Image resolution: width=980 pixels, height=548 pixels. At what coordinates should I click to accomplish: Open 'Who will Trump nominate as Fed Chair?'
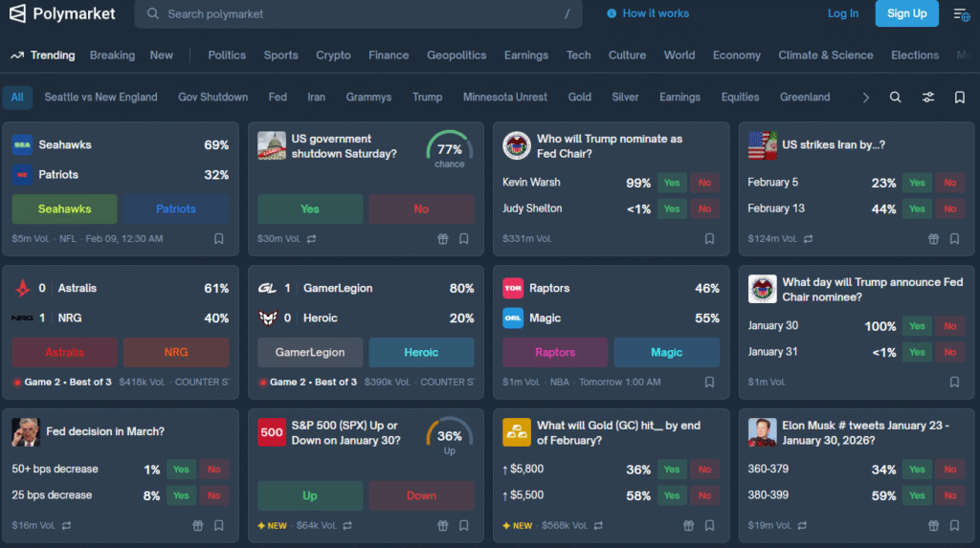pyautogui.click(x=610, y=146)
